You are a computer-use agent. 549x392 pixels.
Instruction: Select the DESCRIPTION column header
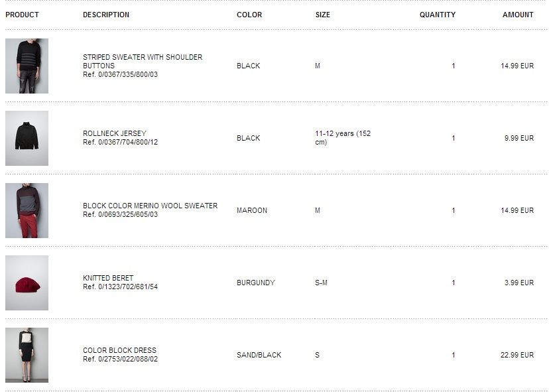tap(106, 15)
